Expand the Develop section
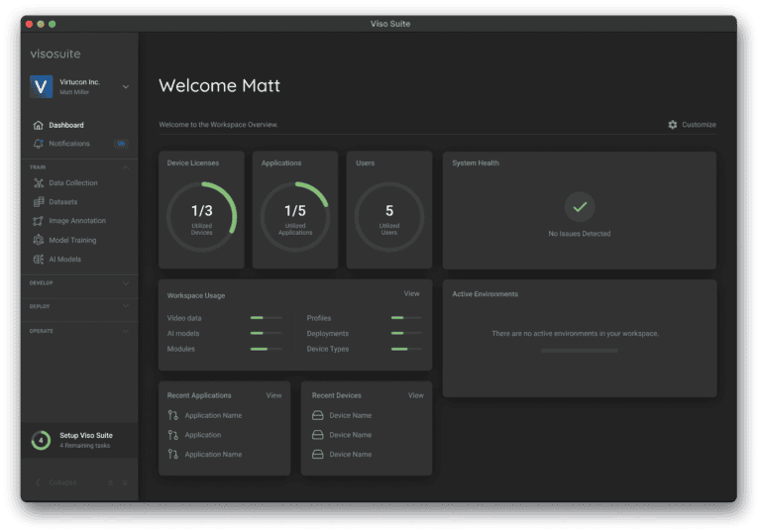 click(125, 283)
